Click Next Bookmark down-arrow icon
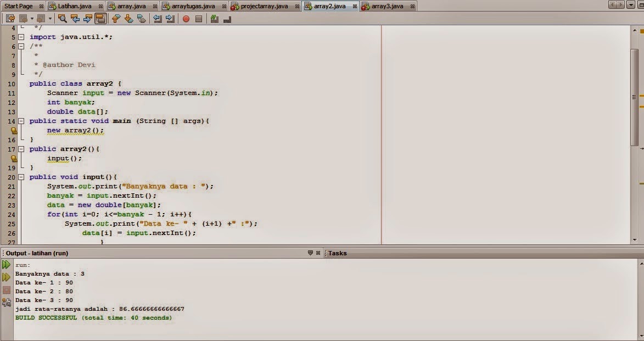The width and height of the screenshot is (644, 341). pyautogui.click(x=128, y=19)
